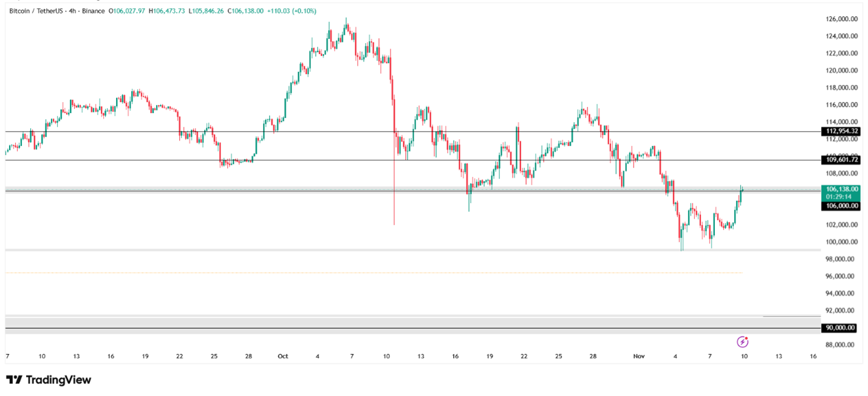Click the Oct label on time axis

(x=282, y=357)
